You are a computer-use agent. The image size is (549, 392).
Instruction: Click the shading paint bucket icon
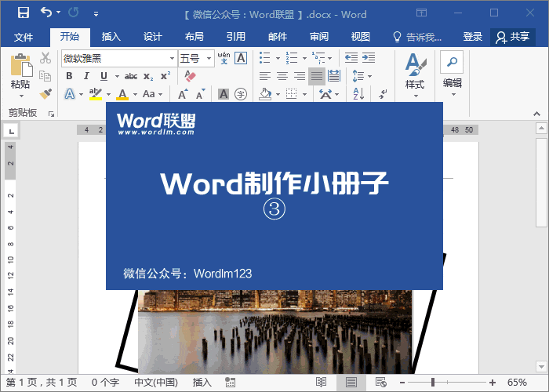click(265, 94)
